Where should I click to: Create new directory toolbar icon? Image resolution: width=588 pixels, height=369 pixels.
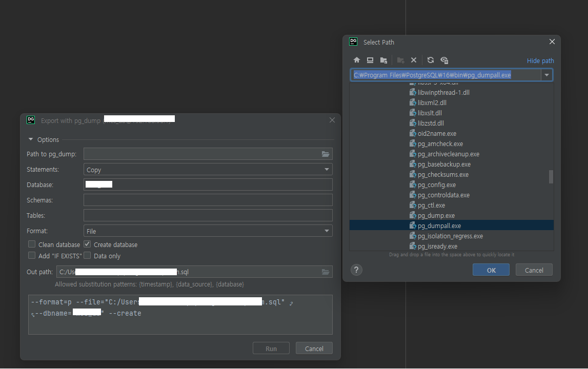pos(400,60)
